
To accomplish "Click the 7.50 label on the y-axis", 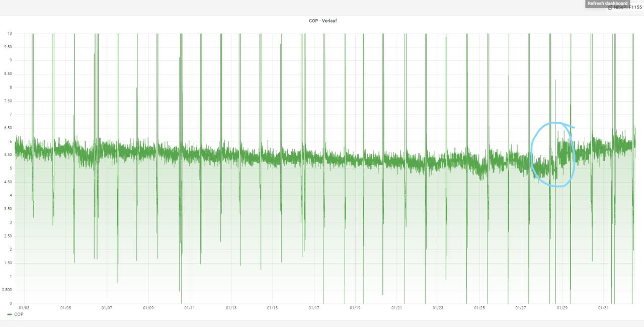I will 9,101.
